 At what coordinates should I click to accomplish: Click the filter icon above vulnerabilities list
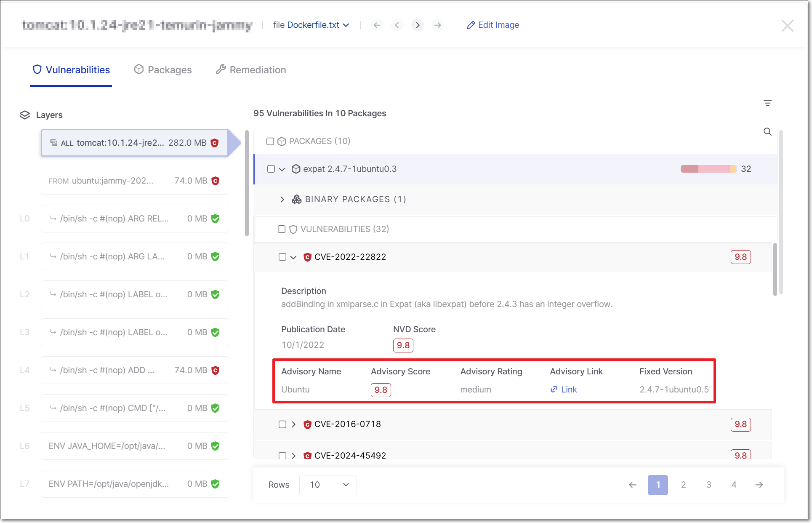pos(767,103)
